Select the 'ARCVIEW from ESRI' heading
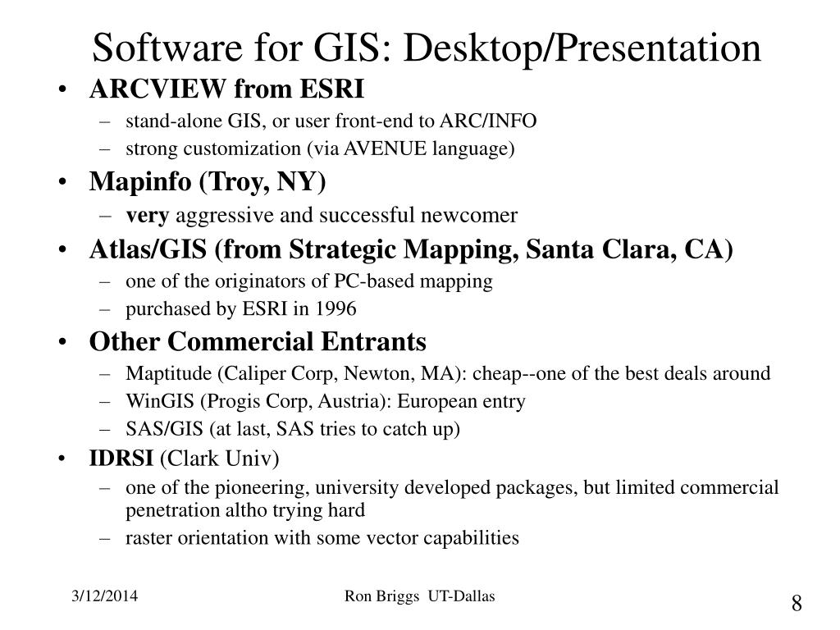This screenshot has width=840, height=630. (x=226, y=89)
